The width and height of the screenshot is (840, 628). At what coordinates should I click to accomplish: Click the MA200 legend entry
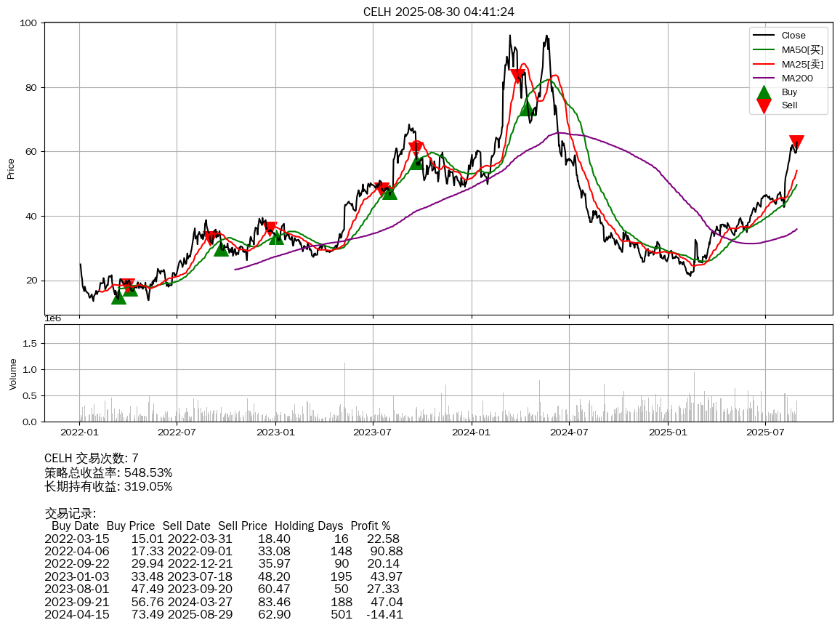(797, 78)
